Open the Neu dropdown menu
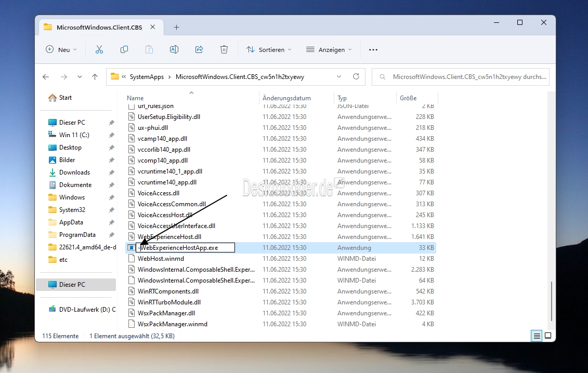Viewport: 588px width, 373px height. [x=61, y=49]
